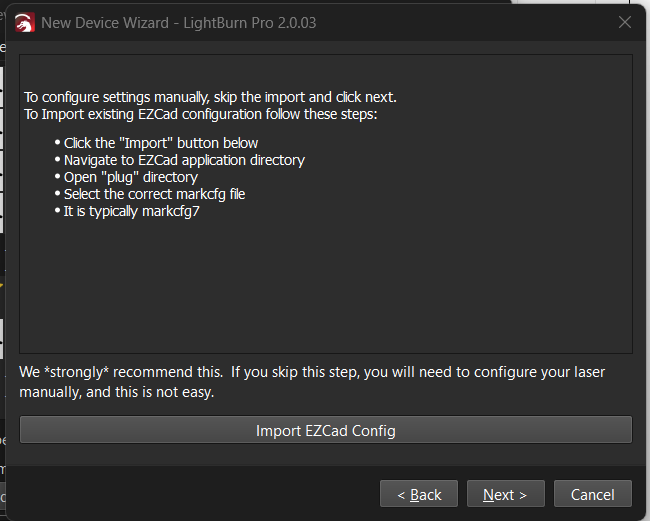Close the New Device Wizard window
This screenshot has height=521, width=650.
(625, 22)
